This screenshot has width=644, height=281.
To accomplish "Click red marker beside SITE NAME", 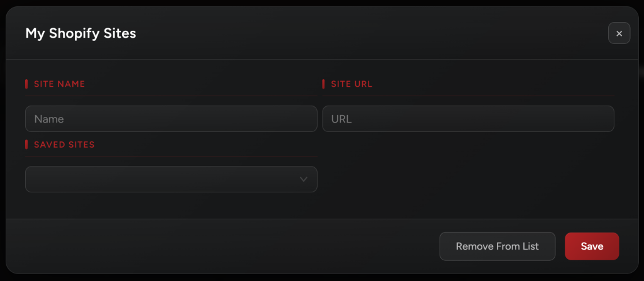I will coord(26,84).
